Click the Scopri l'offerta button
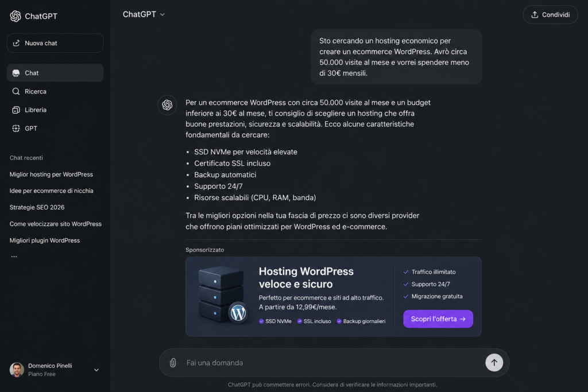This screenshot has height=392, width=588. click(x=438, y=319)
